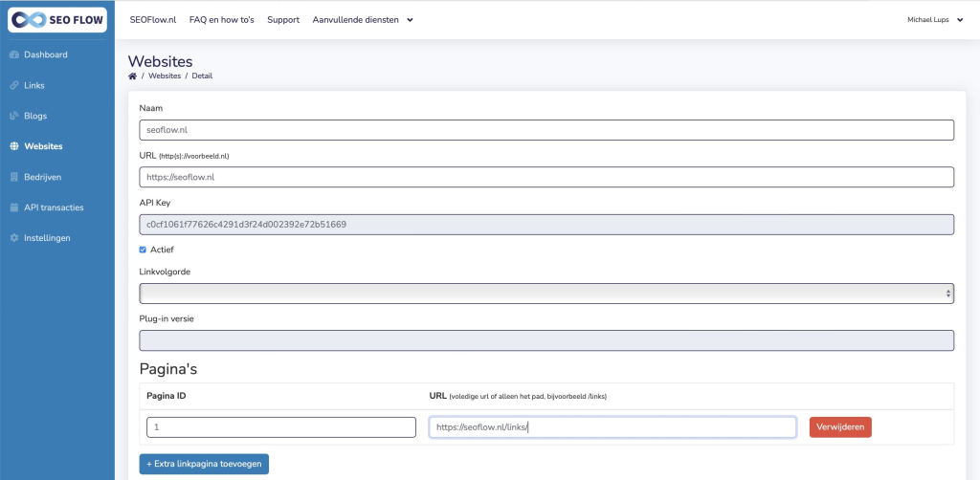The image size is (980, 480).
Task: Click the red Verwijderen button
Action: 840,427
